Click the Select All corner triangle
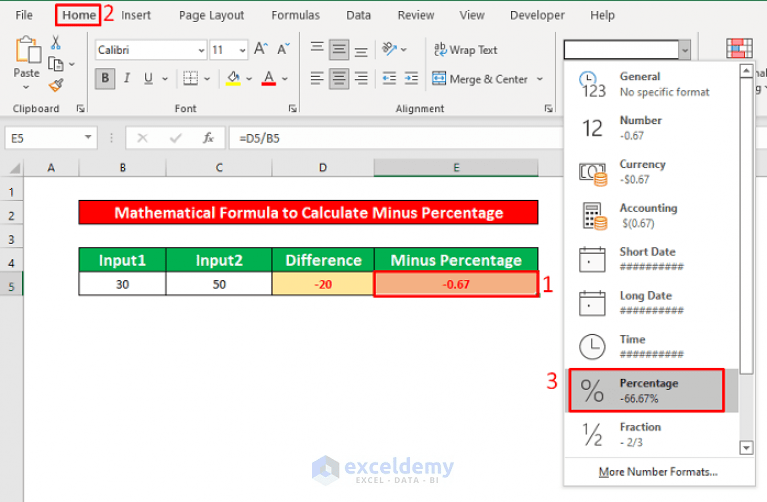Image resolution: width=767 pixels, height=502 pixels. [x=15, y=168]
